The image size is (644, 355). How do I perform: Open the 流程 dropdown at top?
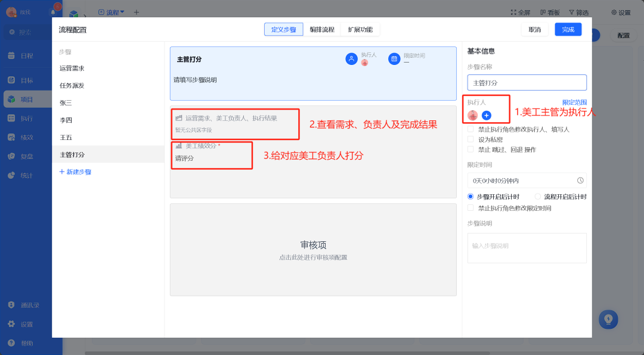(111, 12)
